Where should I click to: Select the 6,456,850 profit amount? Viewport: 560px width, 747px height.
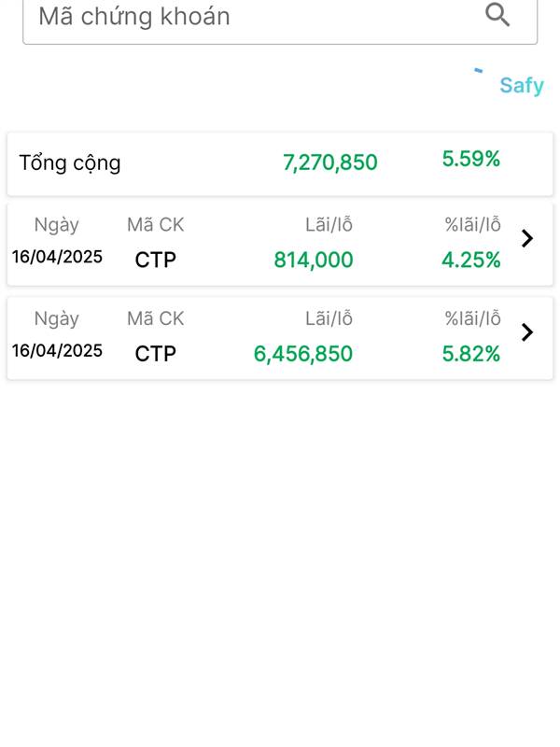302,354
